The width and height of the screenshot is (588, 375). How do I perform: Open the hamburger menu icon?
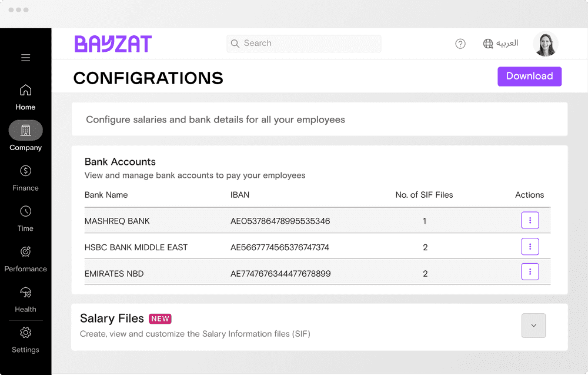pos(25,58)
